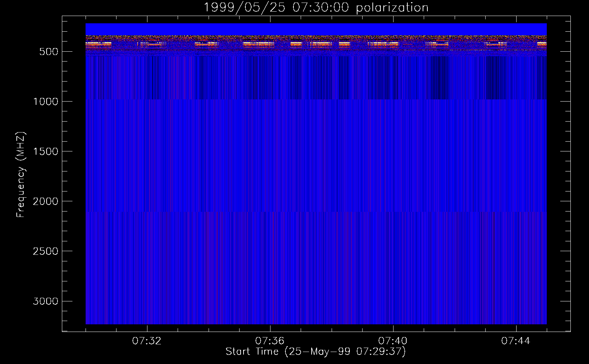Viewport: 589px width, 364px height.
Task: Select the 'Frequency (MHZ)' y-axis label
Action: coord(21,175)
